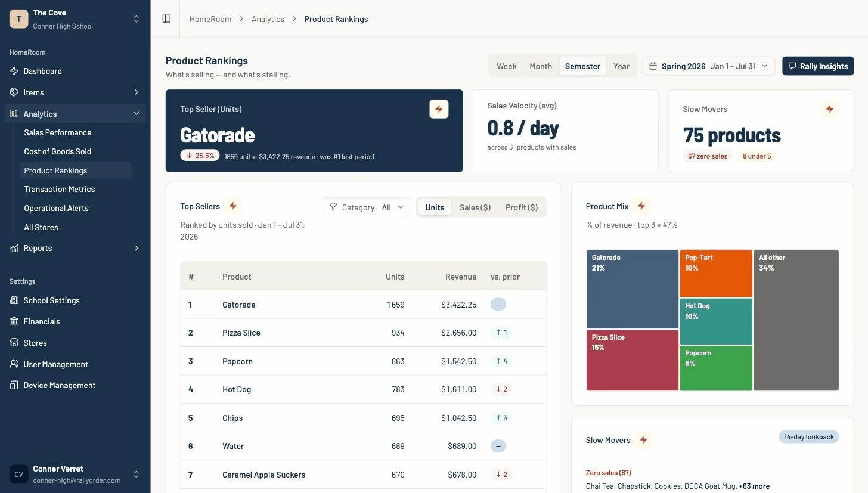Click bolt icon beside Product Mix heading
This screenshot has width=868, height=493.
pos(641,206)
